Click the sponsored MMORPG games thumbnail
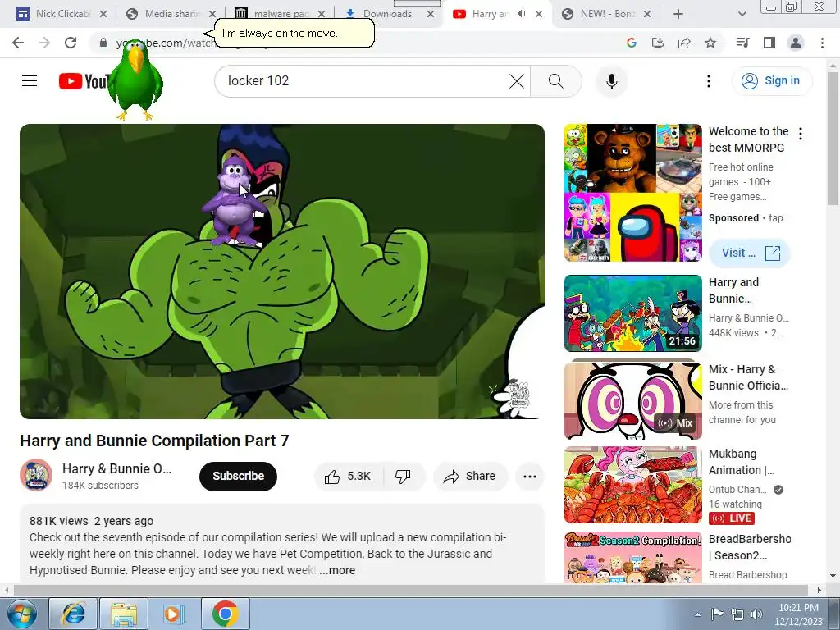Image resolution: width=840 pixels, height=630 pixels. 632,193
